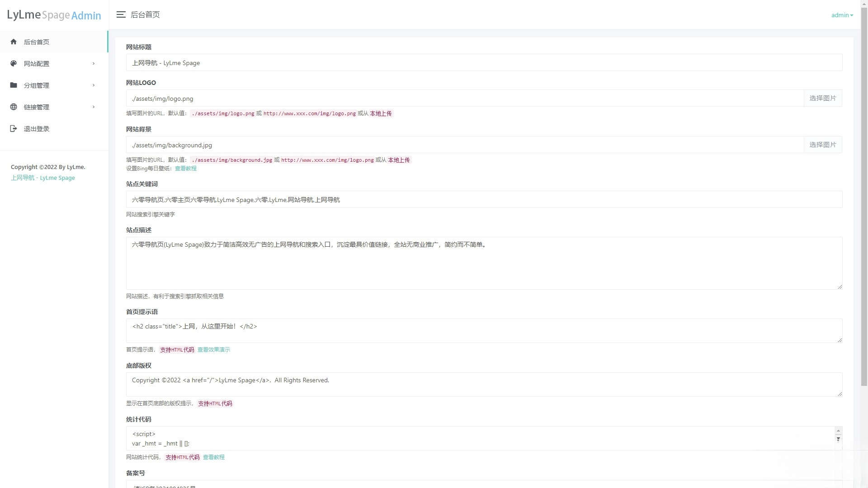Focus the 网站标题 input field
868x488 pixels.
(x=484, y=62)
